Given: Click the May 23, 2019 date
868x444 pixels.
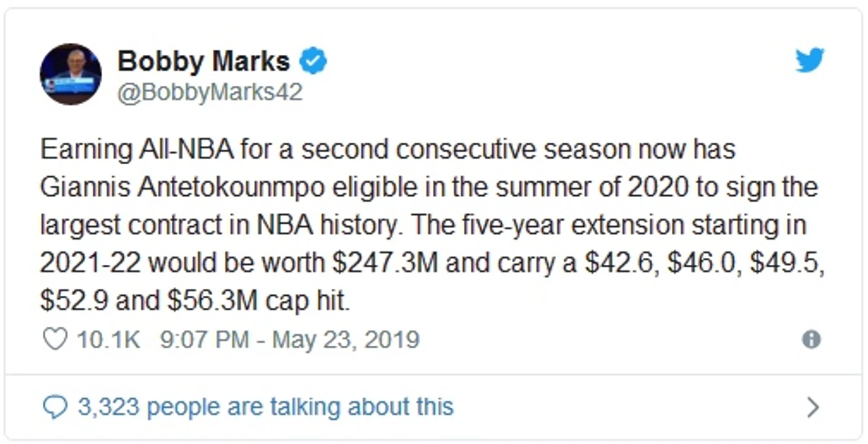Looking at the screenshot, I should pos(346,340).
